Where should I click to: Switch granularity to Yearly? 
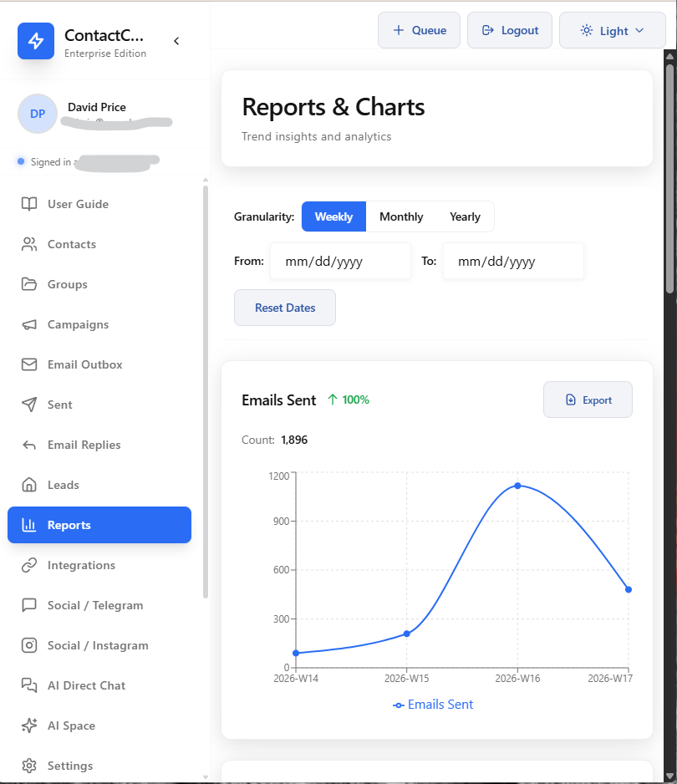coord(465,216)
